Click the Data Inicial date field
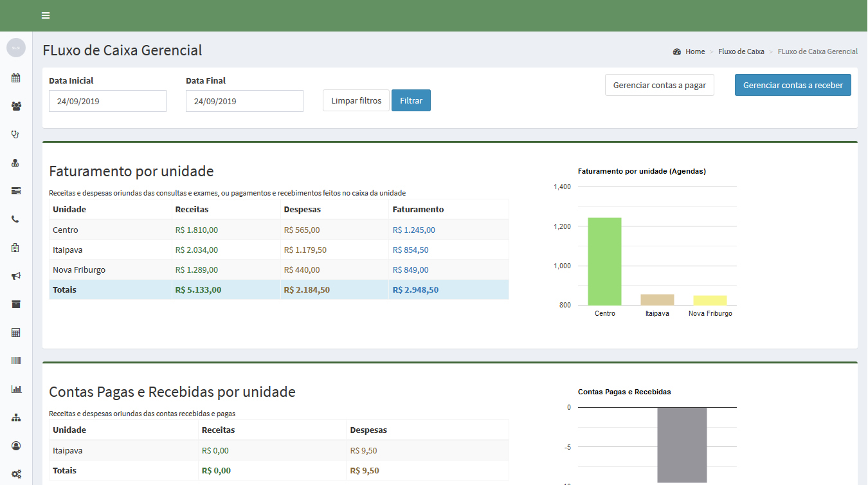Image resolution: width=868 pixels, height=485 pixels. click(x=107, y=101)
